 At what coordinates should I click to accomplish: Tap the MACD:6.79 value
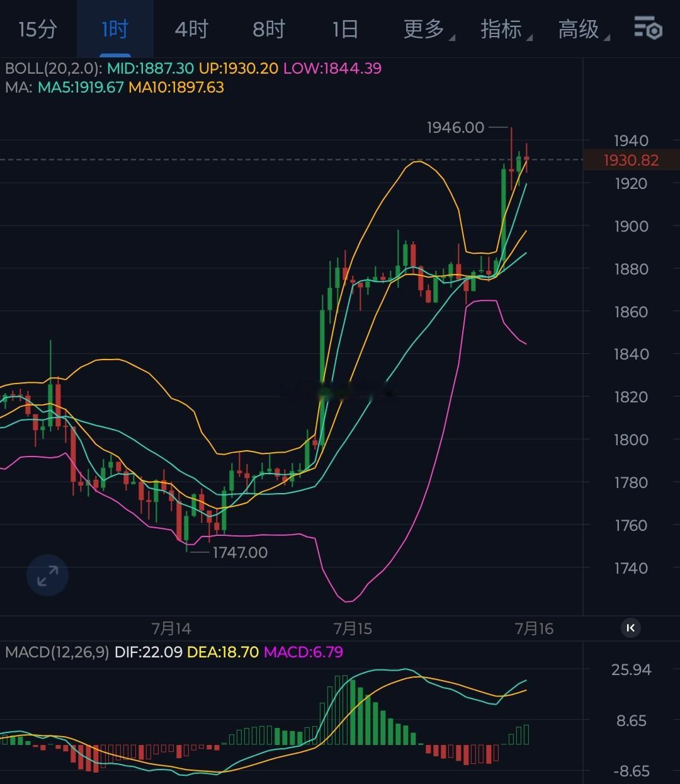(303, 652)
